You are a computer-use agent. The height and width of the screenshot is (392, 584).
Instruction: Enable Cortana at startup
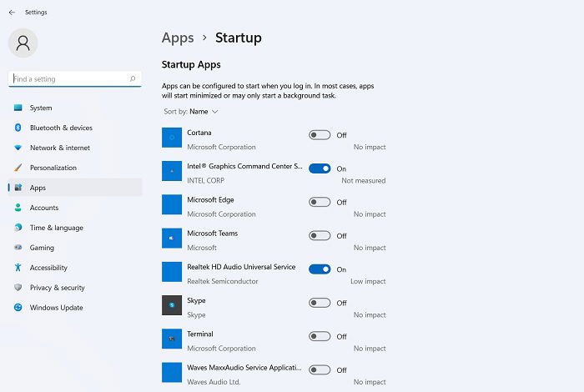(320, 135)
